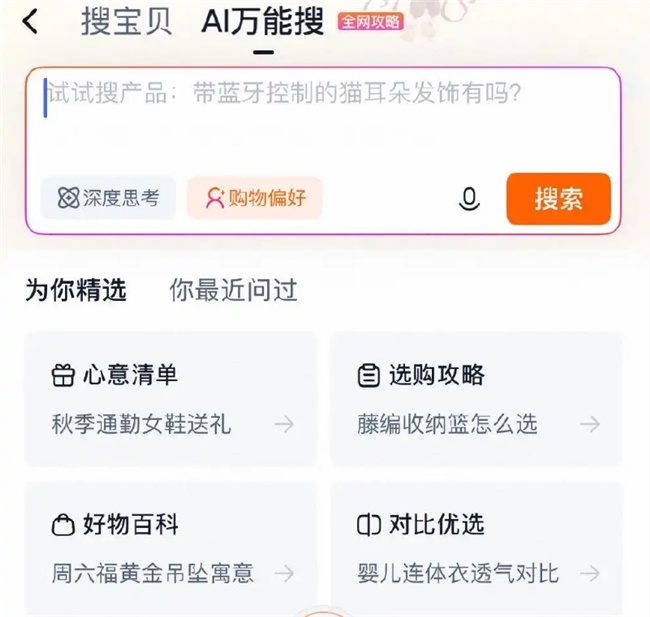Open arrow next to 婴儿连体衣透气对比

590,573
